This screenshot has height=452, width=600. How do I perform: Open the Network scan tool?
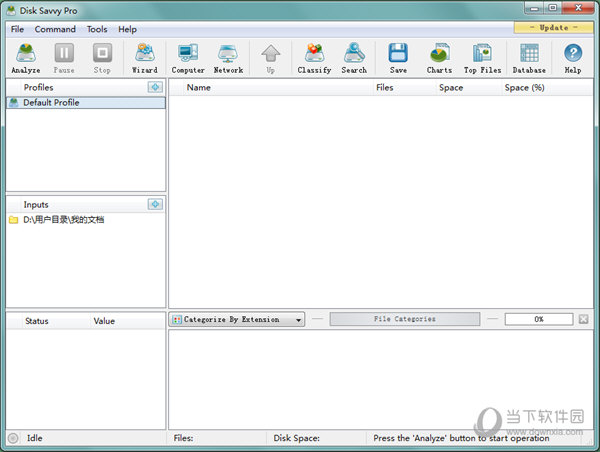[x=228, y=58]
